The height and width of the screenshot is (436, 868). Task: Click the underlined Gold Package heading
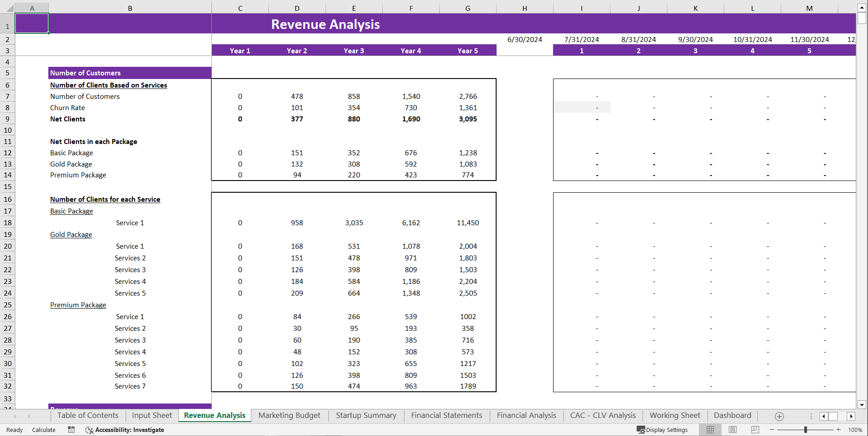pos(71,234)
